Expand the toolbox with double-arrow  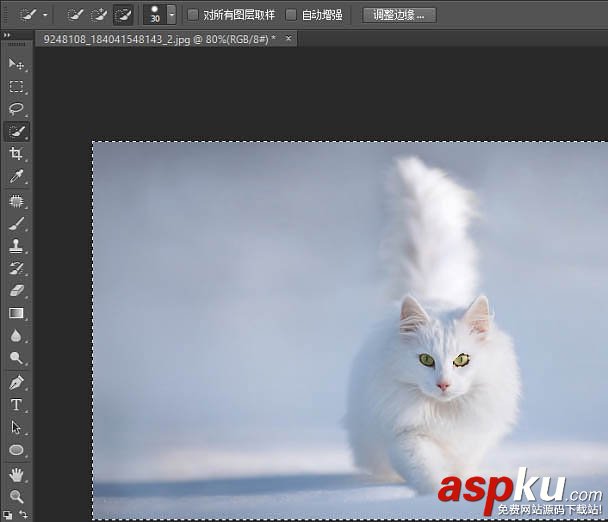tap(7, 35)
